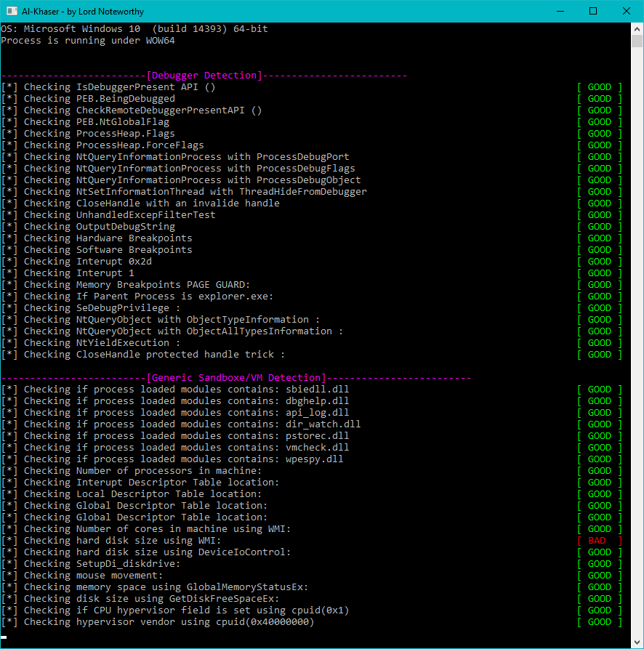Click the api_log.dll module check line
This screenshot has width=644, height=649.
click(x=175, y=412)
